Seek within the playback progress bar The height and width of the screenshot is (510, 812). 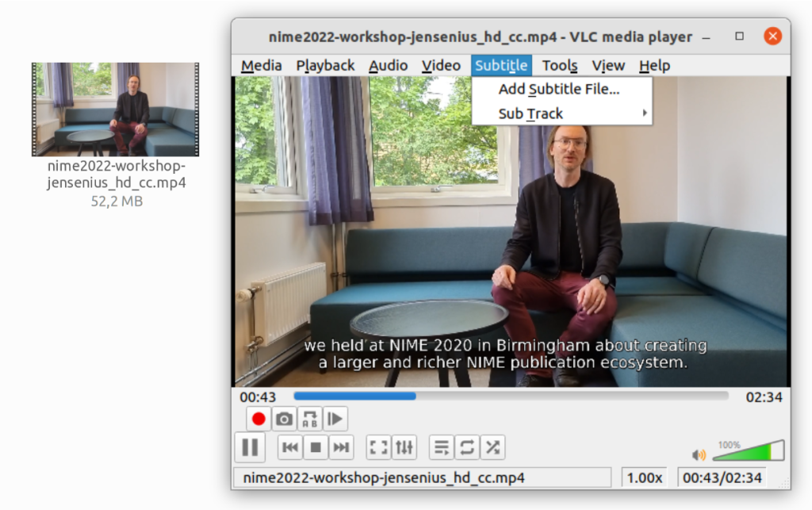coord(511,397)
